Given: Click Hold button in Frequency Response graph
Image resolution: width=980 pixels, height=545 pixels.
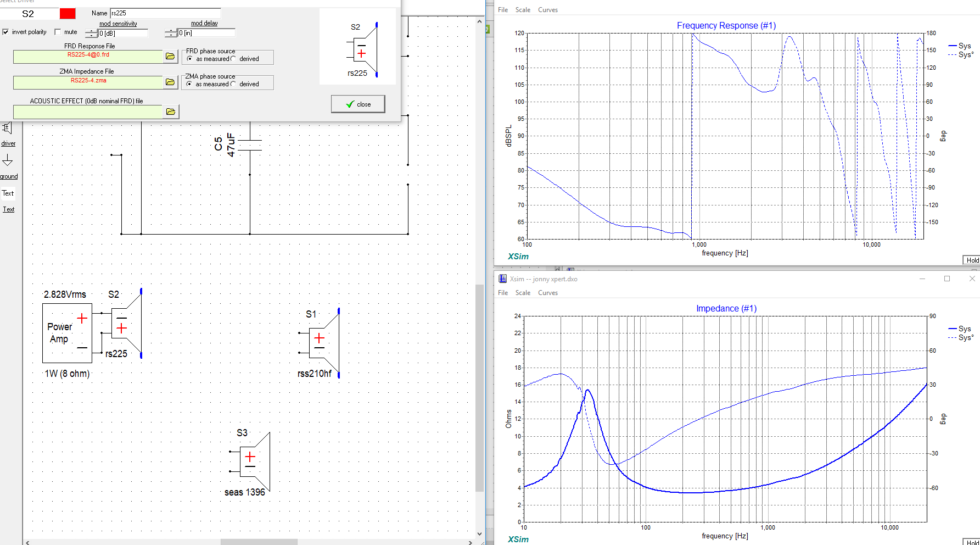Looking at the screenshot, I should [x=972, y=260].
